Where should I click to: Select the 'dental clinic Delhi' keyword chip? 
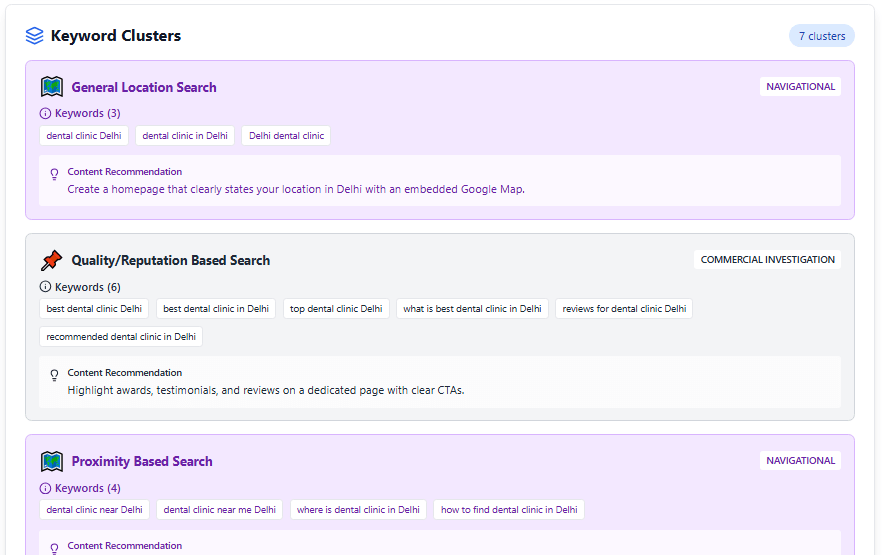click(84, 136)
